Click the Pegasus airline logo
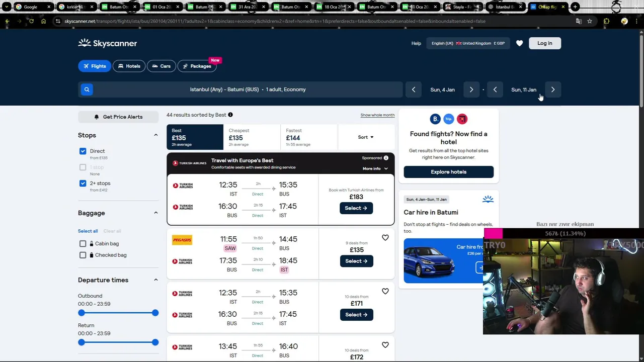This screenshot has width=644, height=362. point(182,240)
